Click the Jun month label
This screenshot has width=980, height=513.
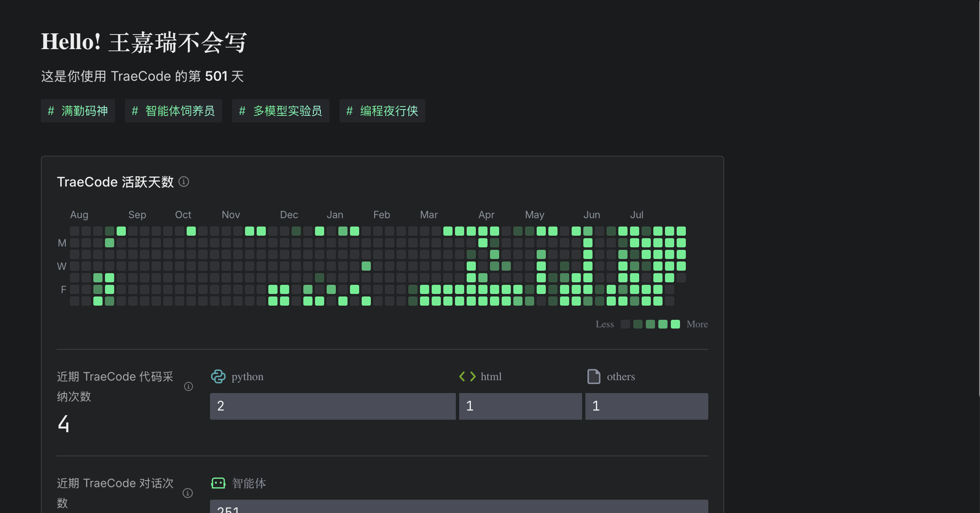click(x=592, y=215)
